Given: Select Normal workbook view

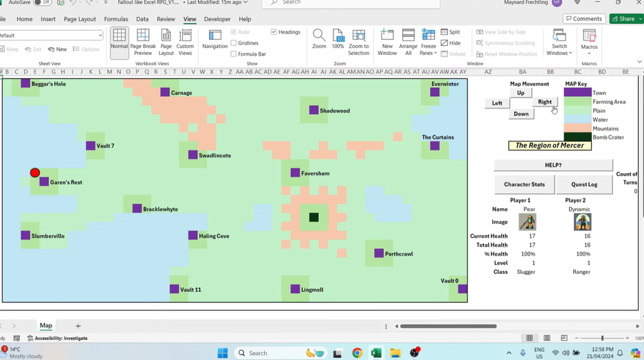Looking at the screenshot, I should tap(119, 43).
